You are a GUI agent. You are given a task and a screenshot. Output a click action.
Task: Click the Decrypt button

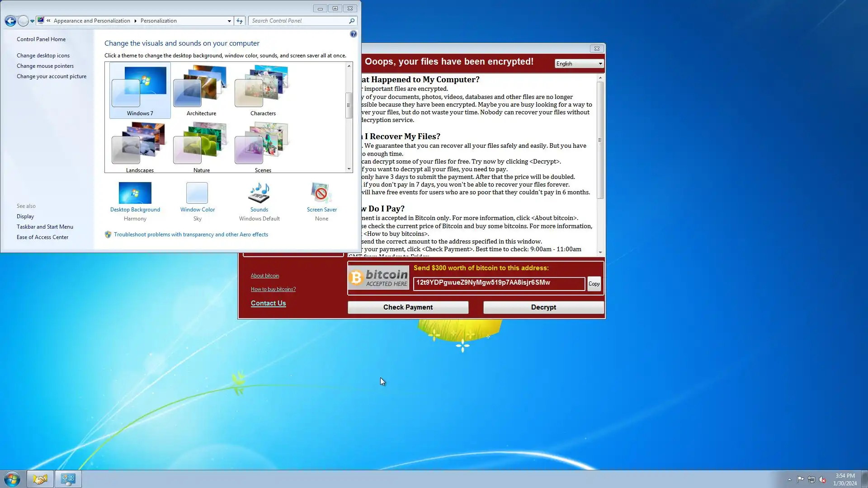[x=543, y=307]
